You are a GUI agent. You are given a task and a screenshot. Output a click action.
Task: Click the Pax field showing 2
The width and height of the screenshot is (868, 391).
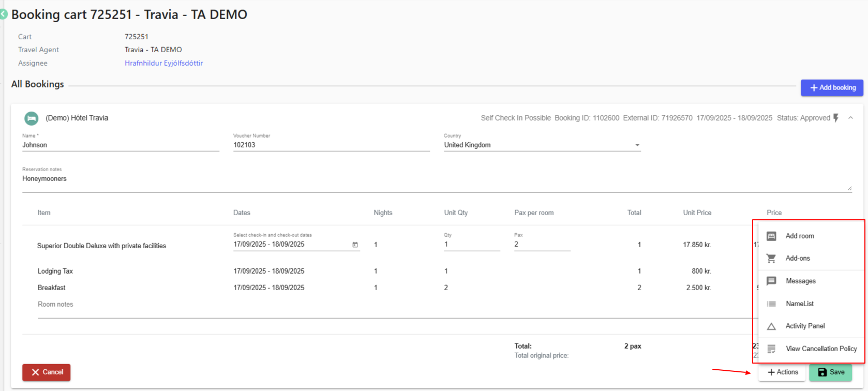pyautogui.click(x=542, y=244)
